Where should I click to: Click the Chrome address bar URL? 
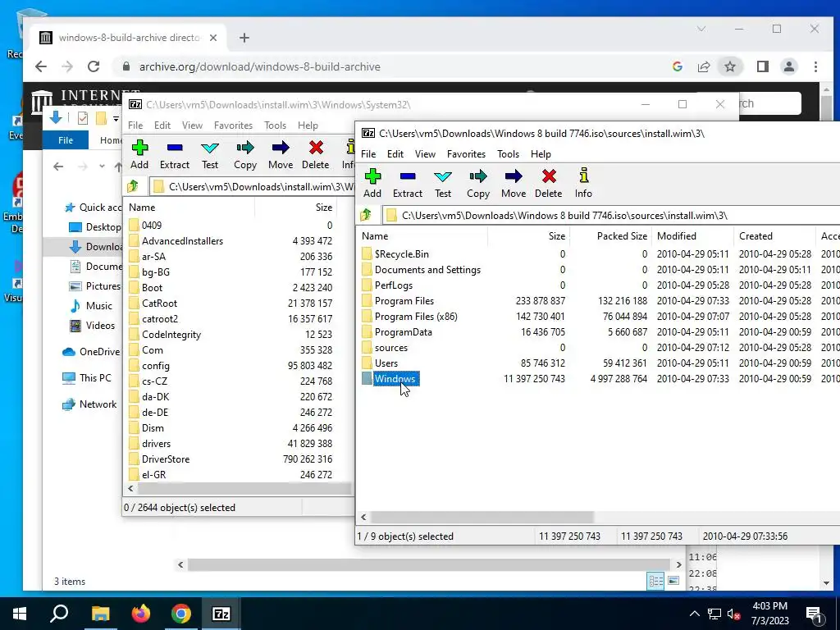click(260, 66)
